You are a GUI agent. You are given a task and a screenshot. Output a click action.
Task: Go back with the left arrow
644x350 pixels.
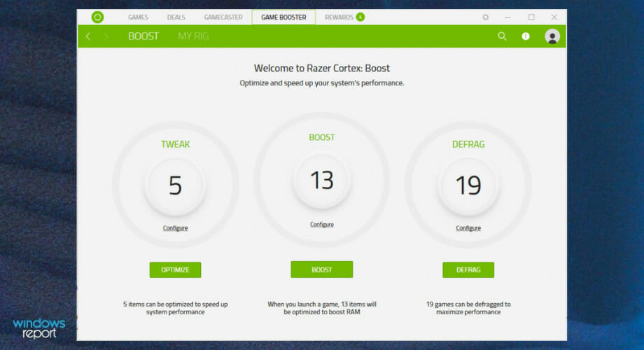point(88,36)
